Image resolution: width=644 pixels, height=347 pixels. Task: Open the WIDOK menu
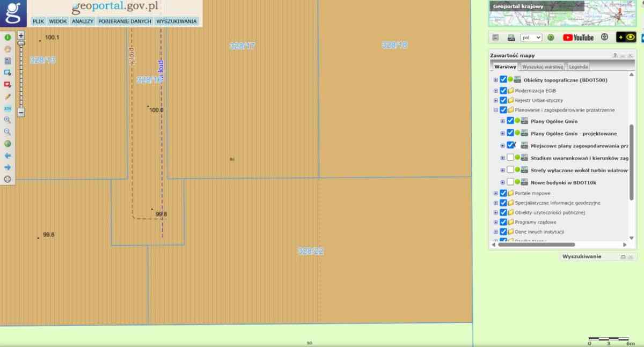click(x=58, y=21)
